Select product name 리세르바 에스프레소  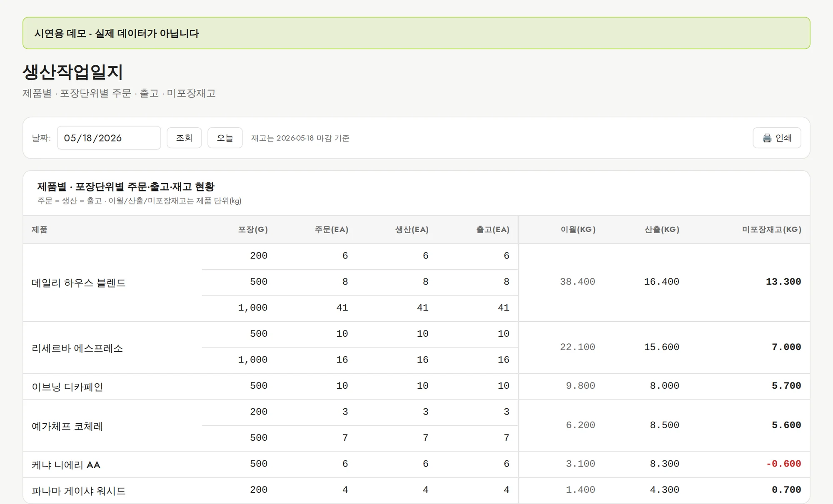pos(77,348)
